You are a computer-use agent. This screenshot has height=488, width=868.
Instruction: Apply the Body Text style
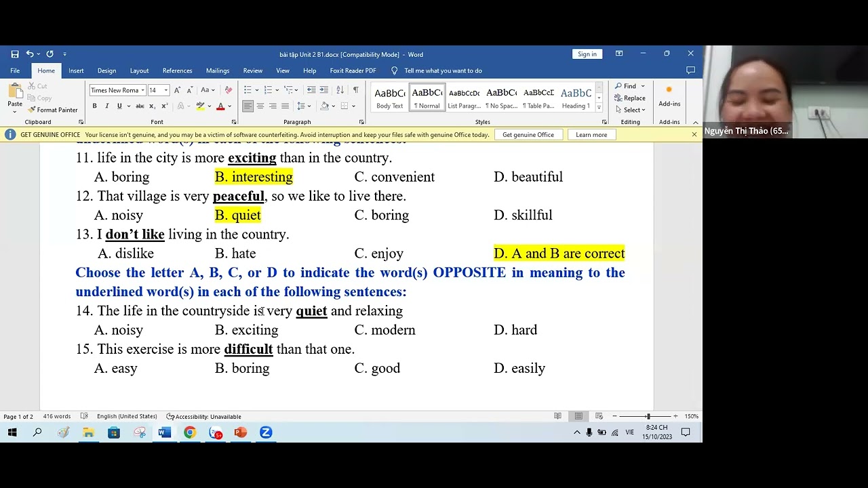(x=389, y=98)
